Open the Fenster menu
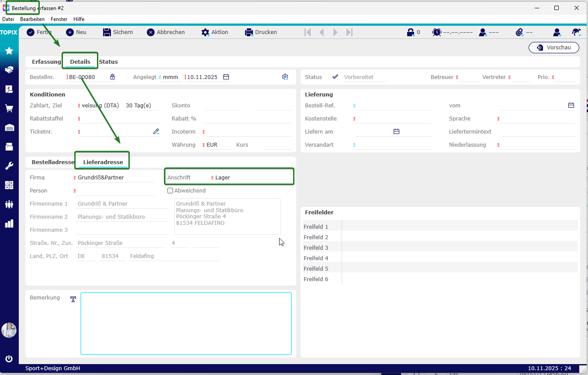The width and height of the screenshot is (588, 375). (x=59, y=19)
